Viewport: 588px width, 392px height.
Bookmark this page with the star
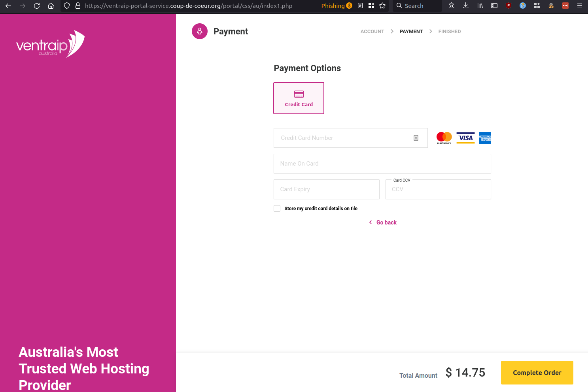click(x=382, y=6)
